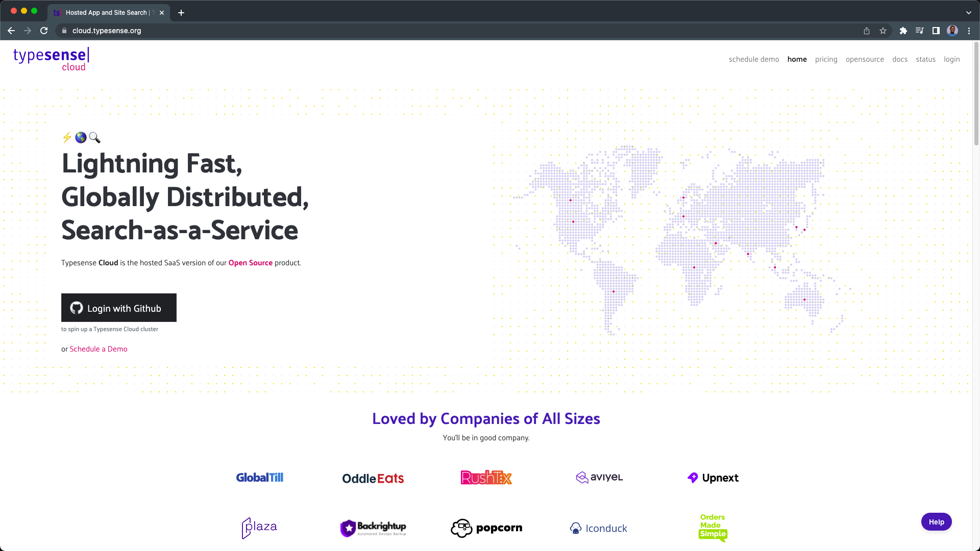Follow the Open Source link
This screenshot has width=980, height=551.
pyautogui.click(x=250, y=263)
